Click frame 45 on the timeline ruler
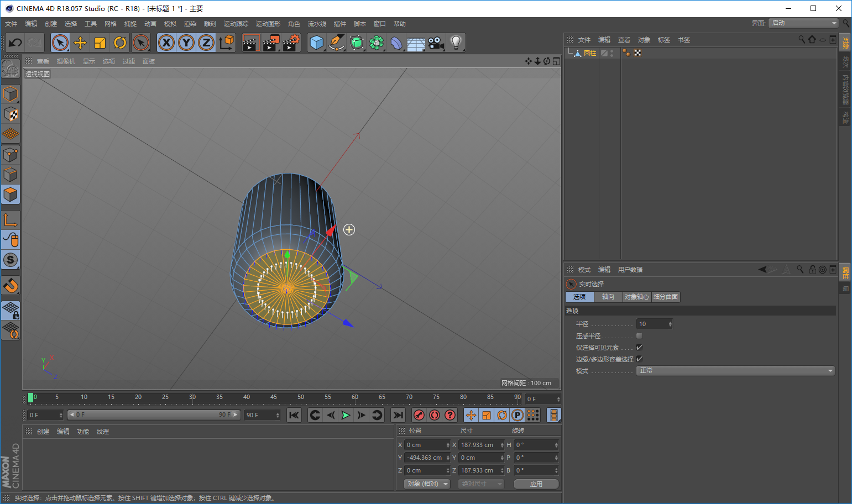Screen dimensions: 852x504 (x=274, y=397)
